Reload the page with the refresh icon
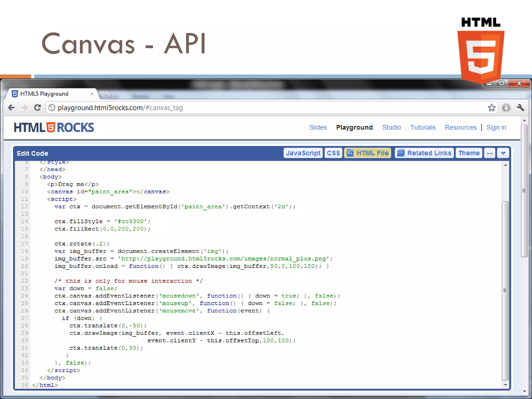The width and height of the screenshot is (532, 399). 38,108
